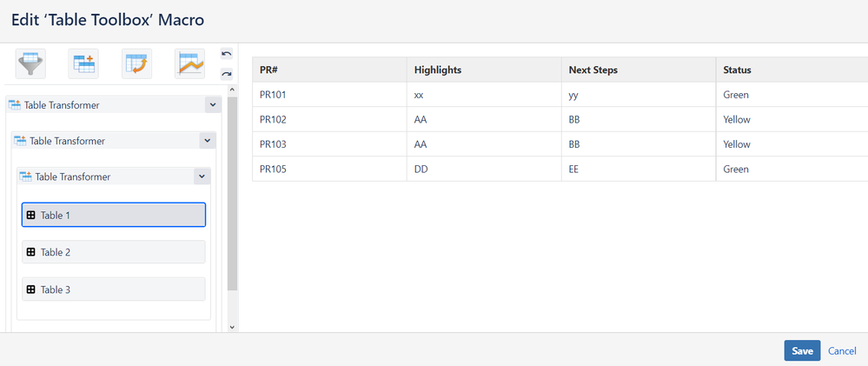Click the Table Filter funnel icon

click(31, 63)
